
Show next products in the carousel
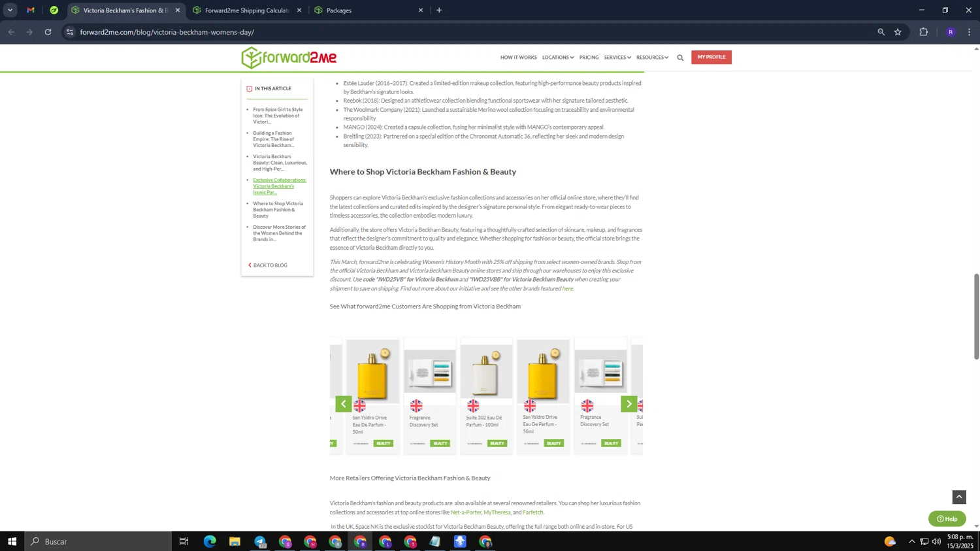(629, 404)
